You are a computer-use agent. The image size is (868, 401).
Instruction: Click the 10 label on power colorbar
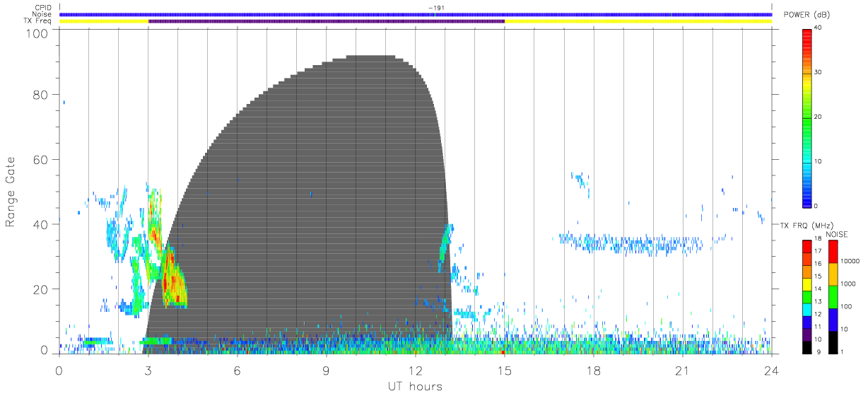pyautogui.click(x=816, y=161)
